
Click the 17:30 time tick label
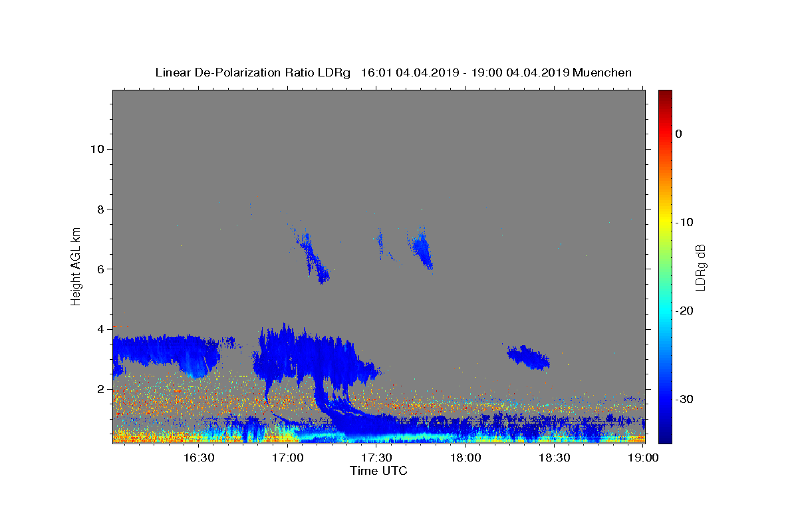376,458
